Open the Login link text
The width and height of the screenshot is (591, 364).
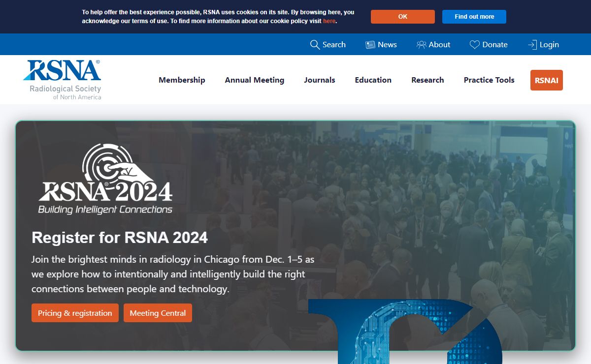[549, 45]
